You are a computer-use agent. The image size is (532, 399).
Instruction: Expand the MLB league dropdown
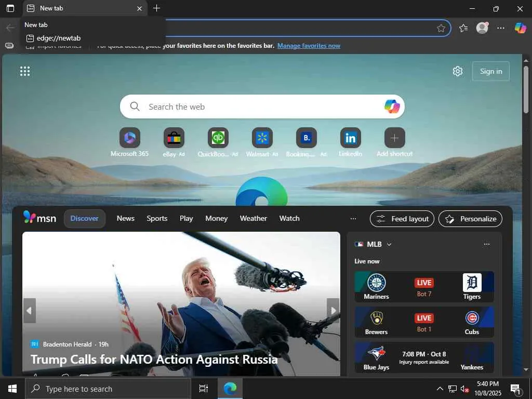[389, 244]
